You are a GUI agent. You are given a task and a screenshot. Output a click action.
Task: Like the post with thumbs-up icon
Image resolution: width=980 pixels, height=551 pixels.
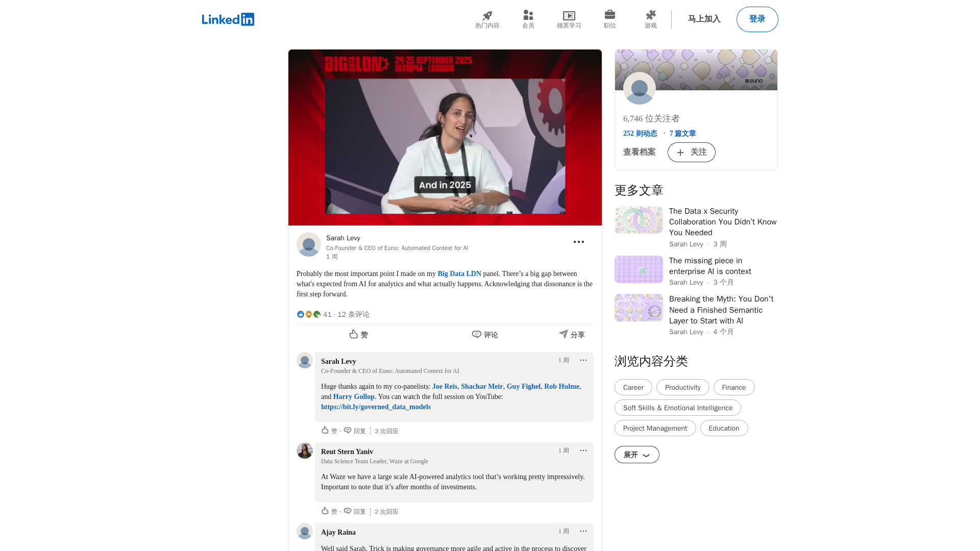pos(358,335)
